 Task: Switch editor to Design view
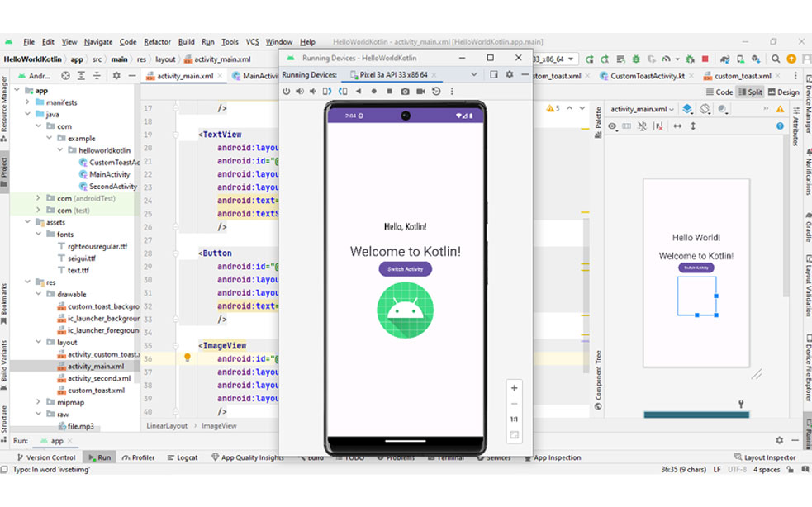tap(784, 92)
